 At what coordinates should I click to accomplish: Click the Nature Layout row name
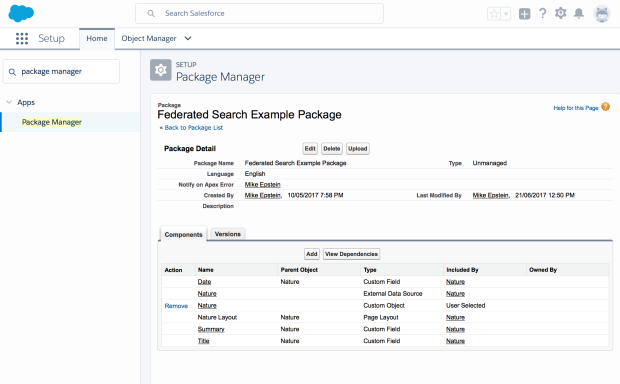coord(217,318)
